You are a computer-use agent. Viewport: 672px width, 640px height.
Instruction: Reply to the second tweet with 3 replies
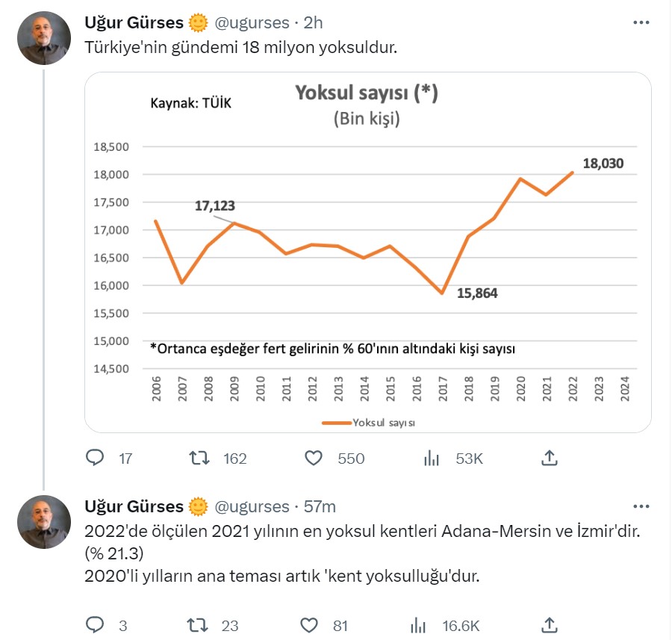(x=95, y=625)
